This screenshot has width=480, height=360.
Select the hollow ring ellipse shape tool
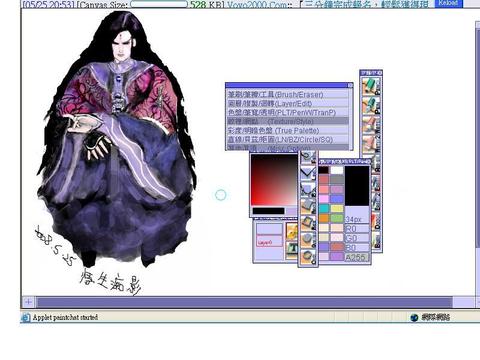tap(308, 256)
